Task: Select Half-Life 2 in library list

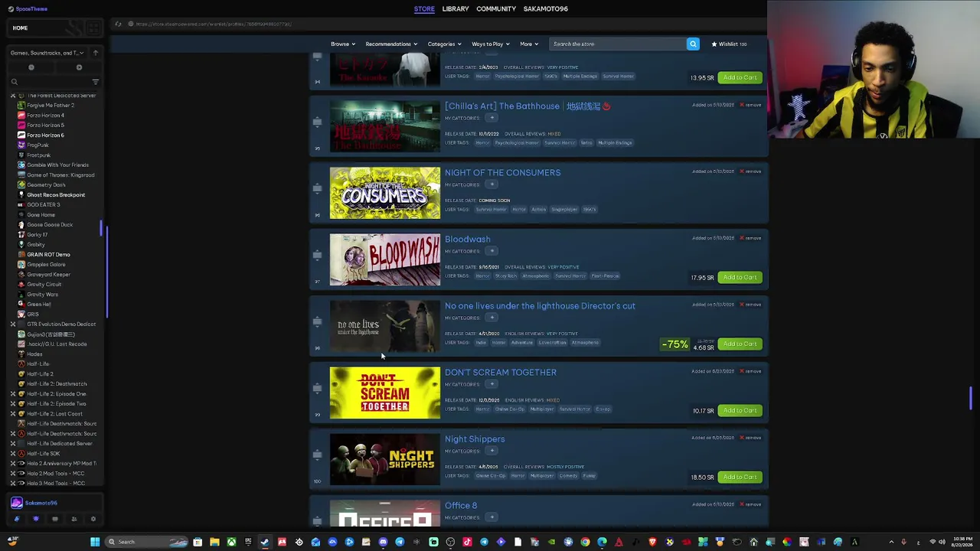Action: [x=41, y=374]
